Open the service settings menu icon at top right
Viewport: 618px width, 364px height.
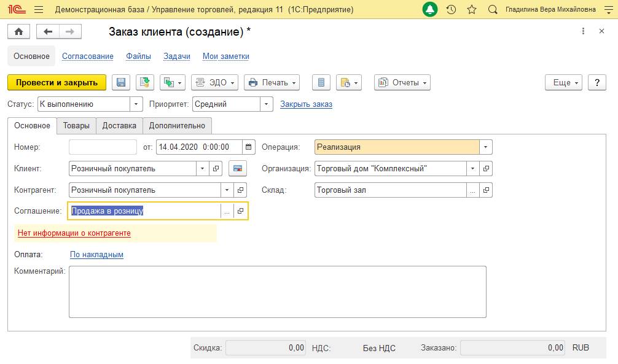(609, 9)
